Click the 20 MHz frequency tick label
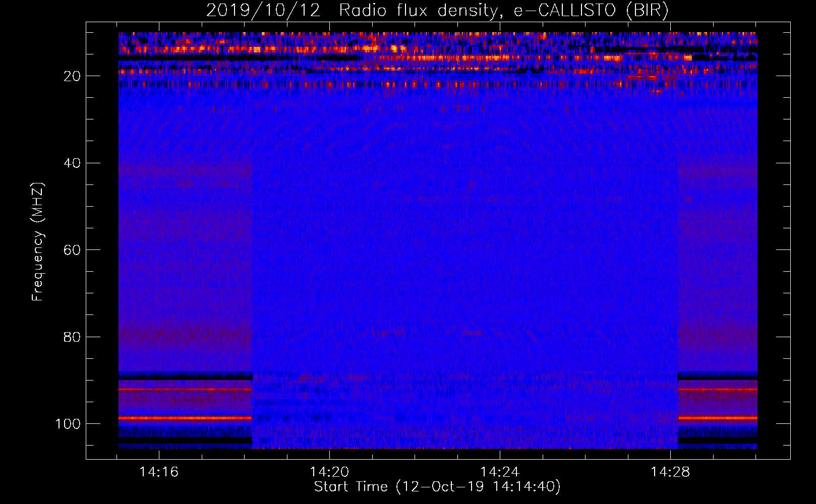816x504 pixels. (x=73, y=76)
